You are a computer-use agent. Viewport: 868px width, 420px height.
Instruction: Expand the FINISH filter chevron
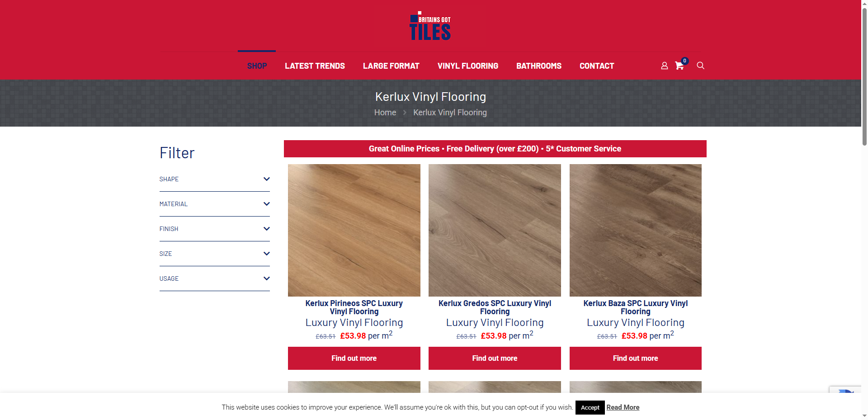click(266, 229)
